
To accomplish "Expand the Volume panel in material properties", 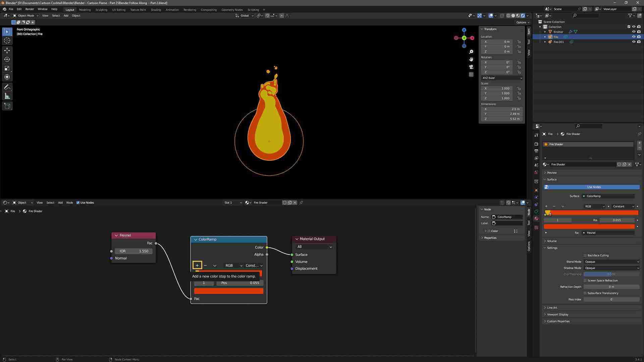I will 552,241.
